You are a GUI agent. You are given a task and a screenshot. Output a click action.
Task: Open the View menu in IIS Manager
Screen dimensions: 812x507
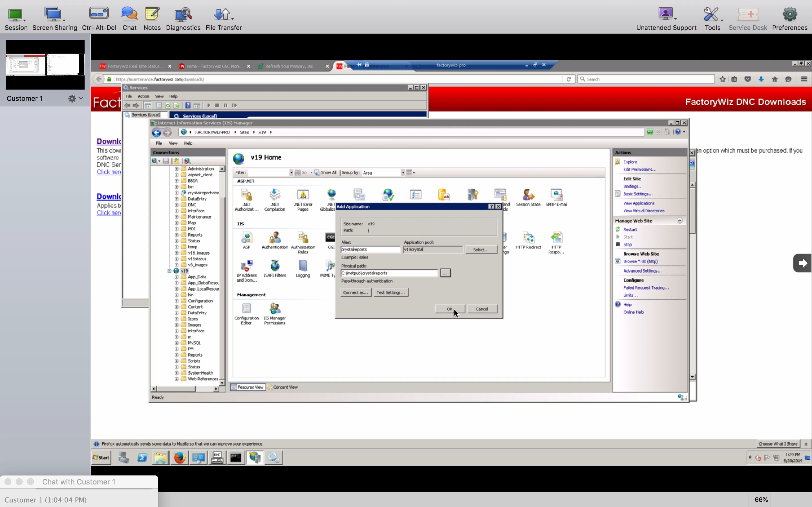click(173, 143)
